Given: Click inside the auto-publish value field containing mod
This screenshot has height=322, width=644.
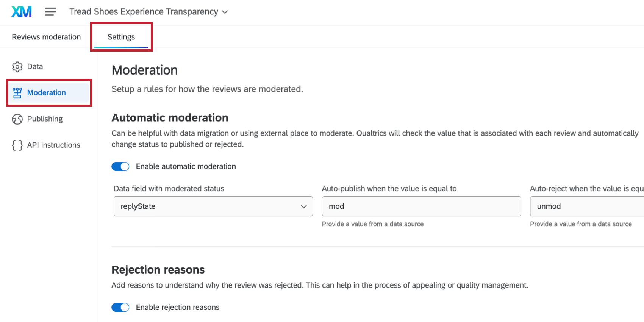Looking at the screenshot, I should click(x=421, y=206).
